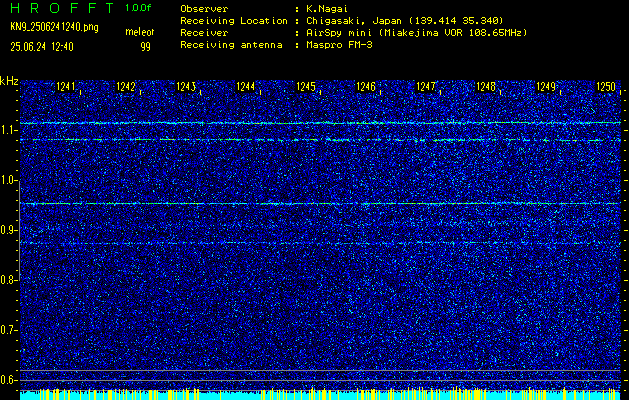Click the 0.9 frequency axis label
This screenshot has height=400, width=629.
click(x=7, y=230)
